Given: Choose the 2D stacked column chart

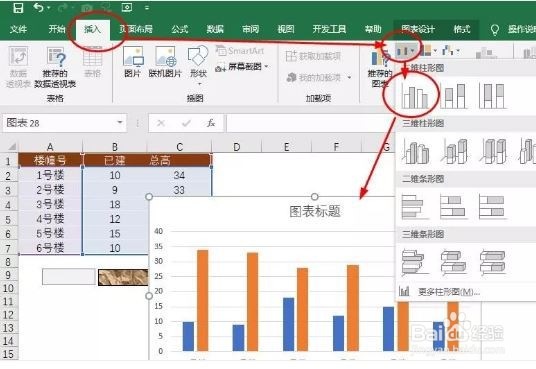Looking at the screenshot, I should coord(454,95).
